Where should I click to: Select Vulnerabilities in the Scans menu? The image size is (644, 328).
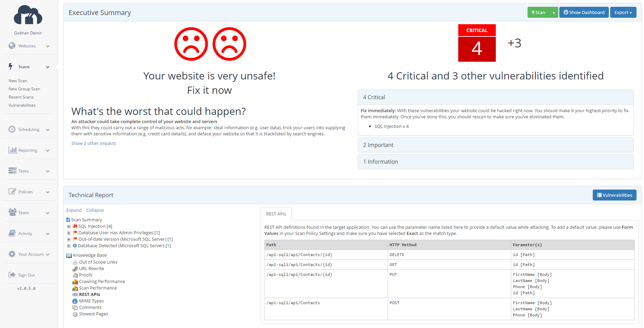tap(22, 105)
